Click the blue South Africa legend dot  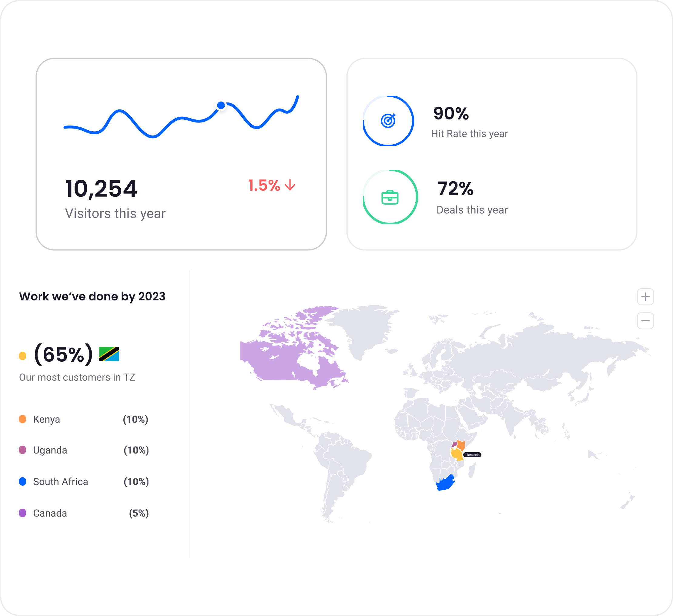pos(23,481)
